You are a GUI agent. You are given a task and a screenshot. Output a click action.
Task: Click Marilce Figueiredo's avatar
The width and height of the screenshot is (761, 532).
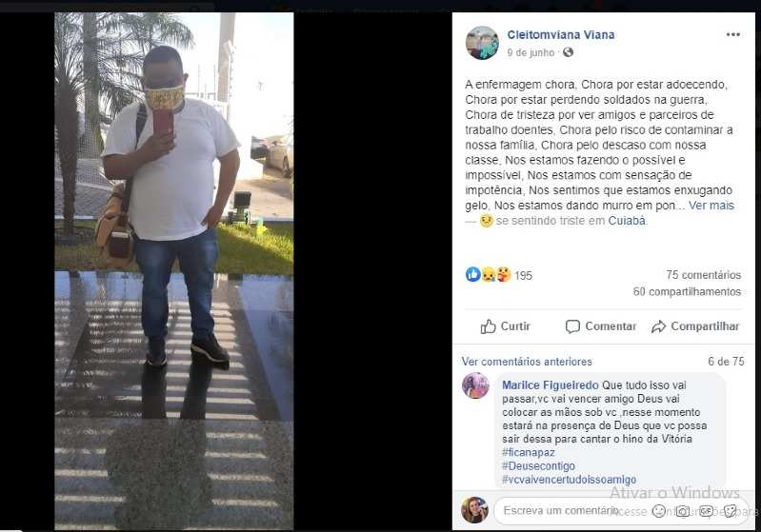click(x=475, y=385)
